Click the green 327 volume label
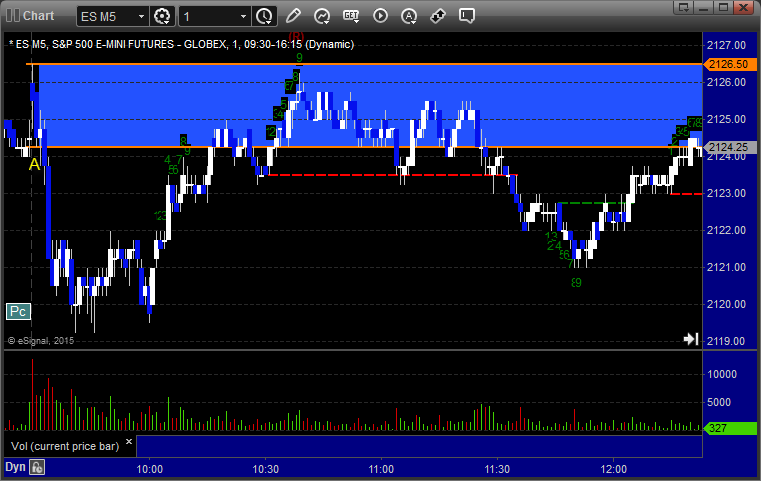The width and height of the screenshot is (761, 481). point(730,428)
